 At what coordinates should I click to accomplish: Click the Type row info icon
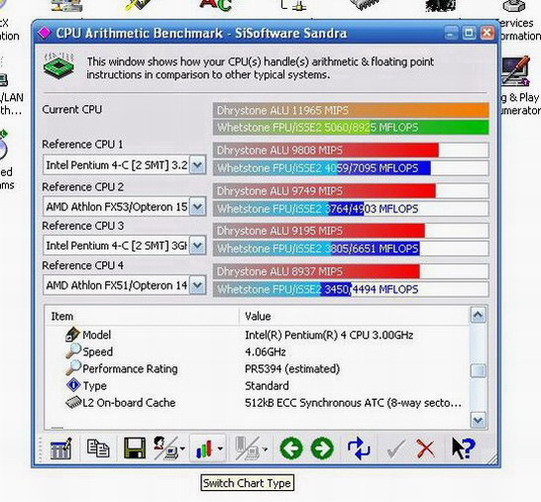pos(73,385)
